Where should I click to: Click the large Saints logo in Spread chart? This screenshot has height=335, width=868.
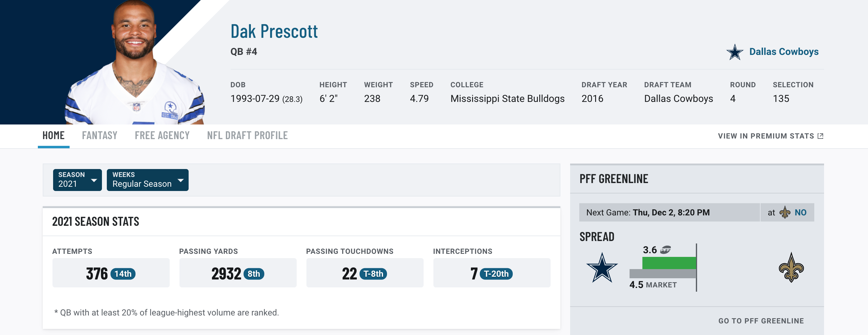coord(791,267)
